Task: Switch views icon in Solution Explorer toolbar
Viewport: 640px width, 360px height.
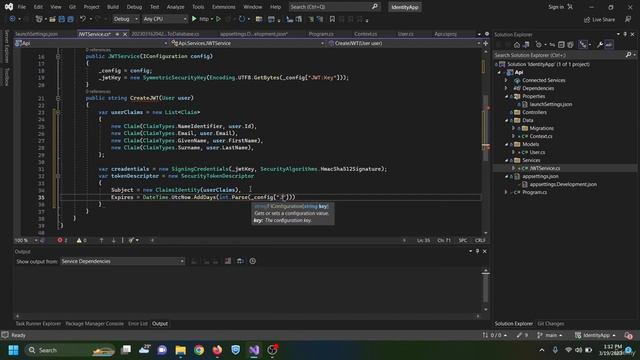Action: point(526,44)
